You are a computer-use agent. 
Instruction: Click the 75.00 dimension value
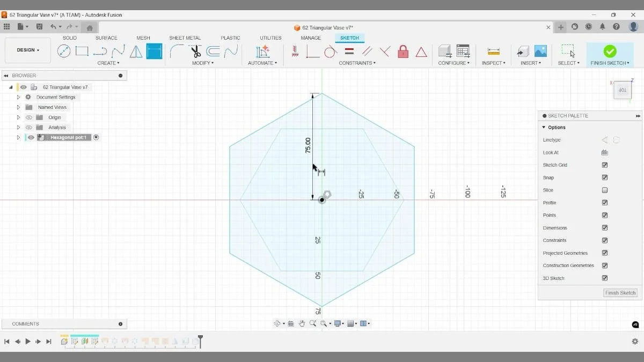click(307, 144)
